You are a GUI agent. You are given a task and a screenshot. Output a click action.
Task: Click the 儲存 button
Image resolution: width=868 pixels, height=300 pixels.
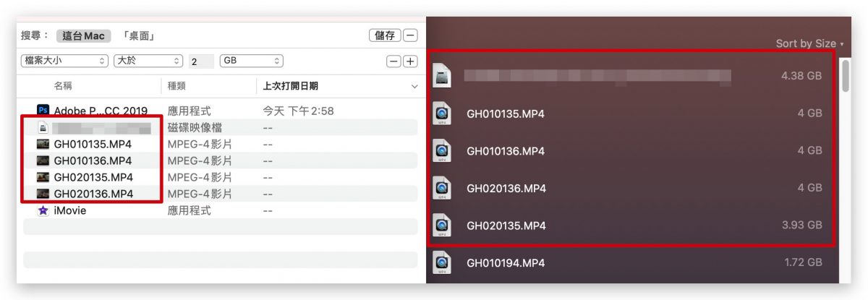(385, 35)
